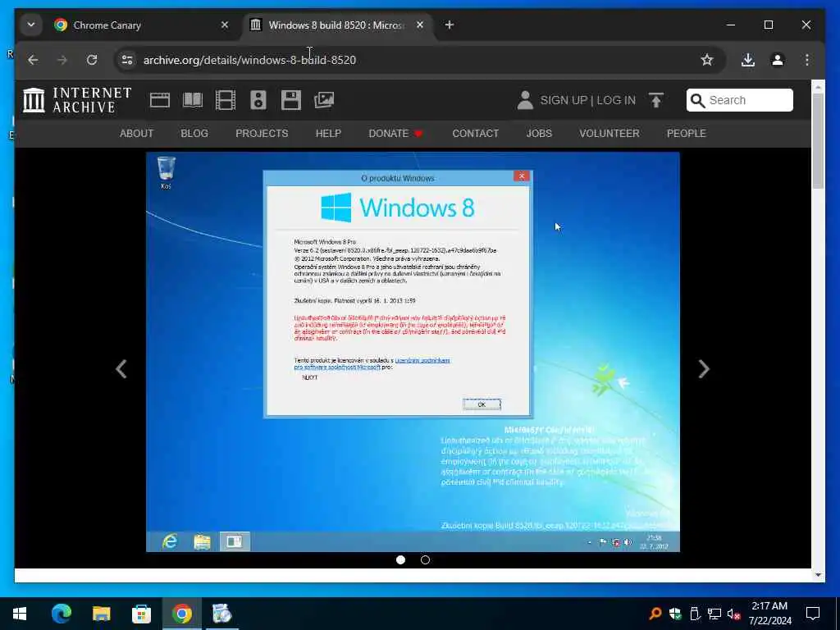The width and height of the screenshot is (840, 630).
Task: Reload the page
Action: pos(92,60)
